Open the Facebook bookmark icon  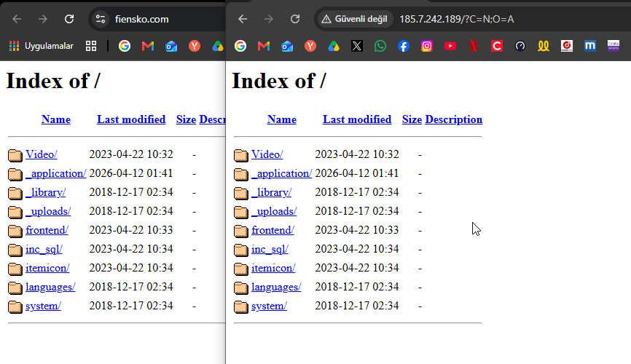[x=403, y=47]
